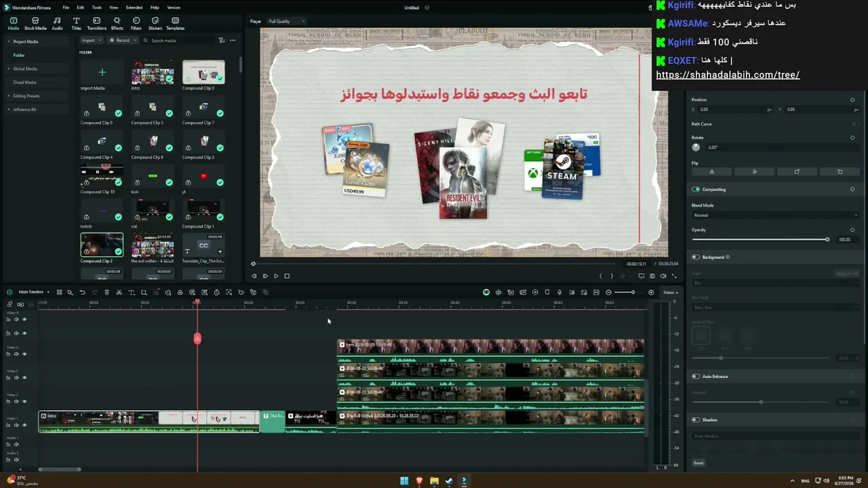Screen dimensions: 868x488
Task: Open the Main Timeline dropdown
Action: 34,292
